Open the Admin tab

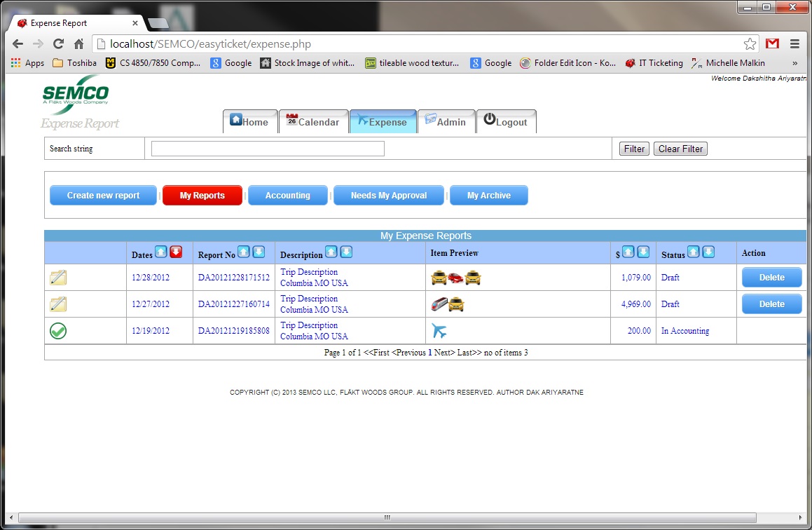(446, 122)
